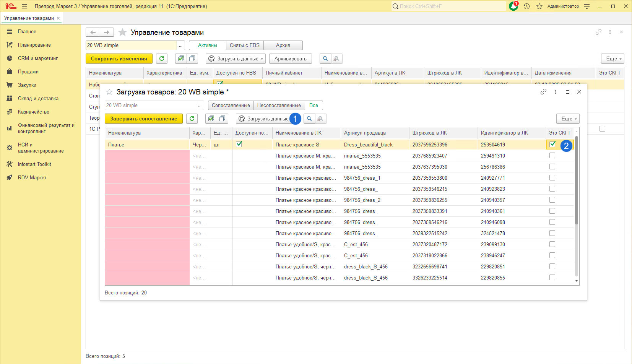632x364 pixels.
Task: Open the history clock icon in title bar
Action: pyautogui.click(x=526, y=6)
